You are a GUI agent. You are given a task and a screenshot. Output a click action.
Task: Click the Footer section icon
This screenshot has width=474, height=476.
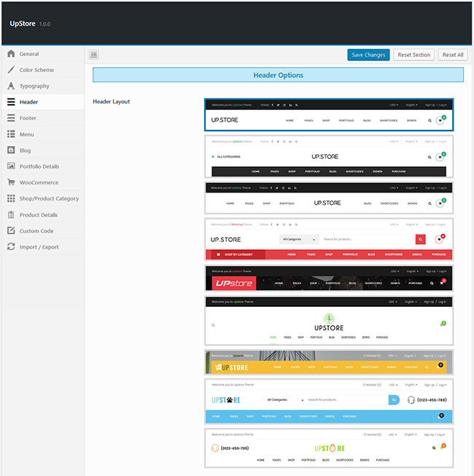coord(11,118)
